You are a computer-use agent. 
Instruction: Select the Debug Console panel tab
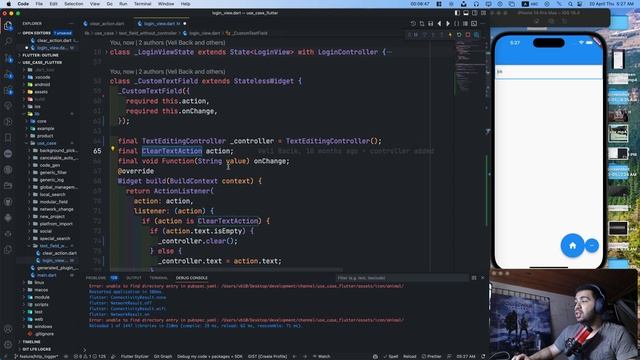tap(192, 278)
